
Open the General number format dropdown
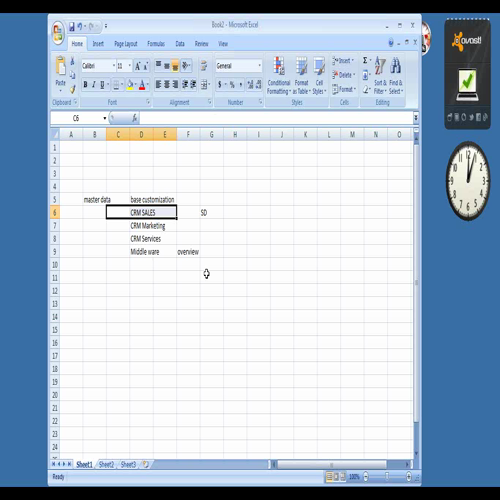click(x=259, y=66)
